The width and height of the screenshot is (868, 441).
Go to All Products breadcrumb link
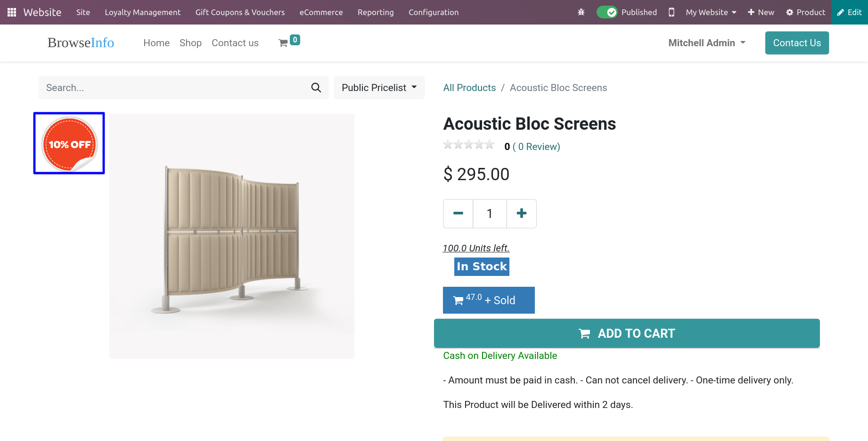coord(469,88)
